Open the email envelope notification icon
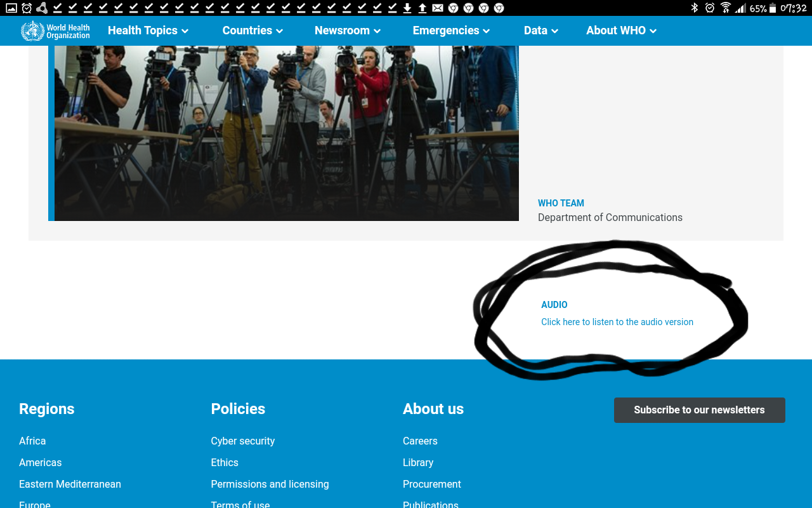The width and height of the screenshot is (812, 508). [x=438, y=8]
